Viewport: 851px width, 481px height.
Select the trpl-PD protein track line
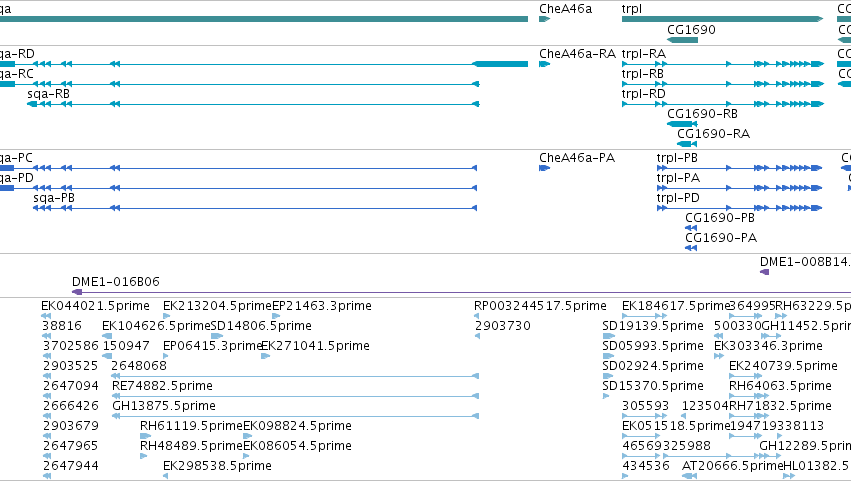[x=740, y=208]
